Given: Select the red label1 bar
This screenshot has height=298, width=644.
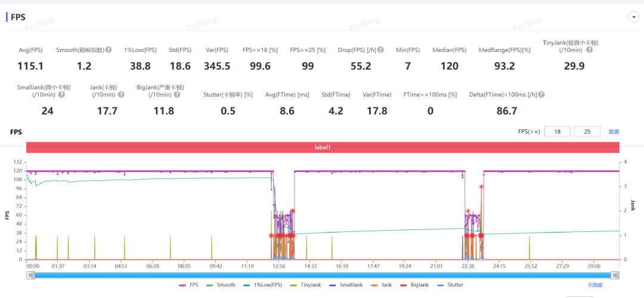Looking at the screenshot, I should tap(323, 147).
